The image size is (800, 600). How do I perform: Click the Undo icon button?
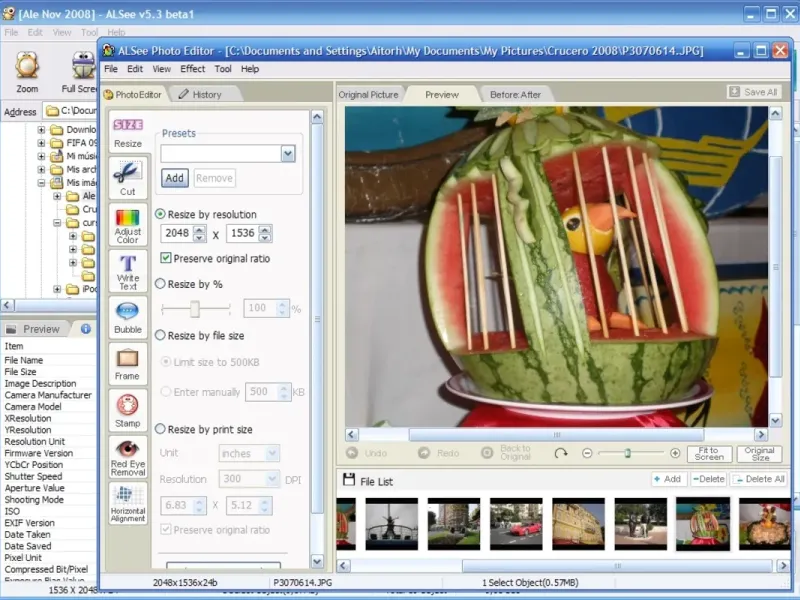352,453
